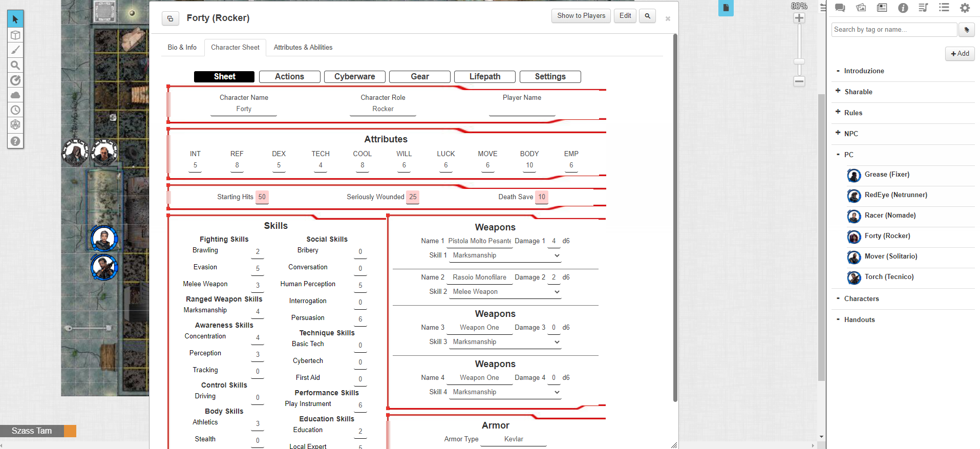980x449 pixels.
Task: Expand the NPC folder
Action: [838, 133]
